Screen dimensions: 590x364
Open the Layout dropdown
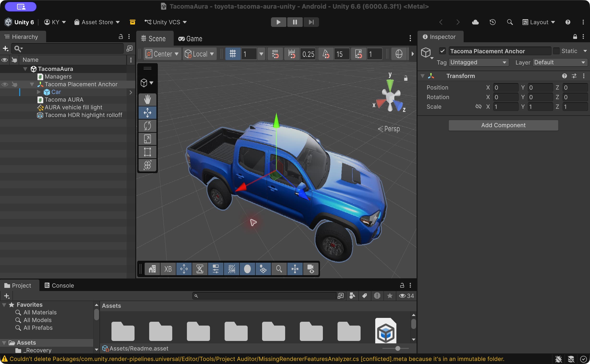(538, 22)
